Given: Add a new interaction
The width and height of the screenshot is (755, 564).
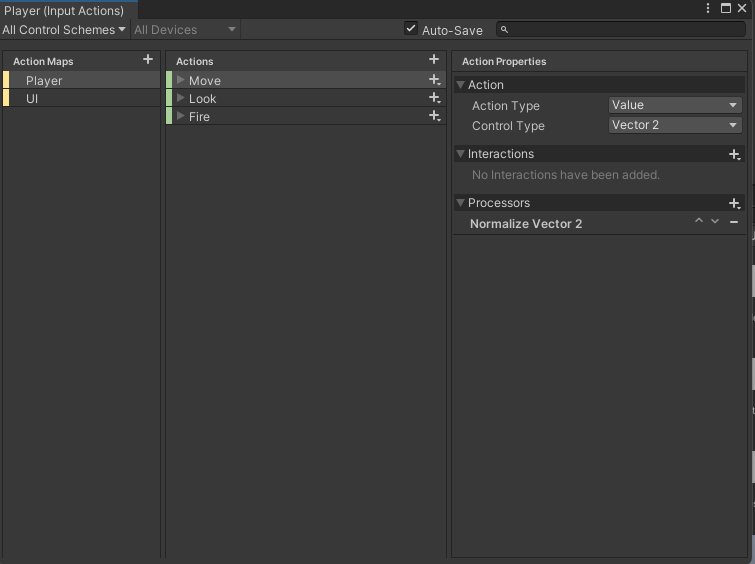Looking at the screenshot, I should coord(735,154).
